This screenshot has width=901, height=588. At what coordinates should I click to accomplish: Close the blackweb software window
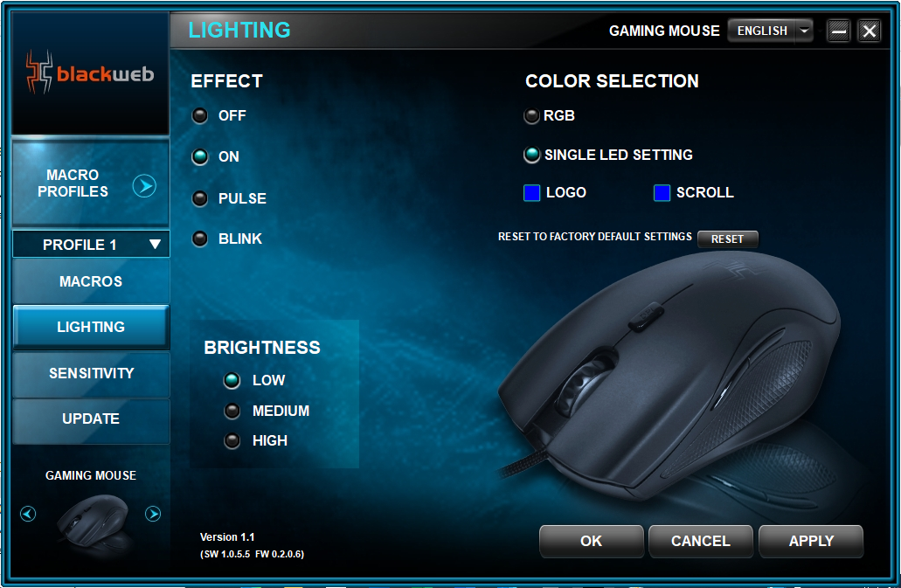870,31
